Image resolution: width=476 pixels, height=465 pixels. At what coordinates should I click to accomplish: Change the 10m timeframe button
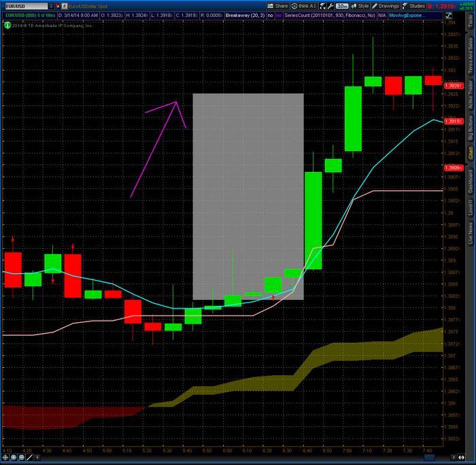point(342,6)
